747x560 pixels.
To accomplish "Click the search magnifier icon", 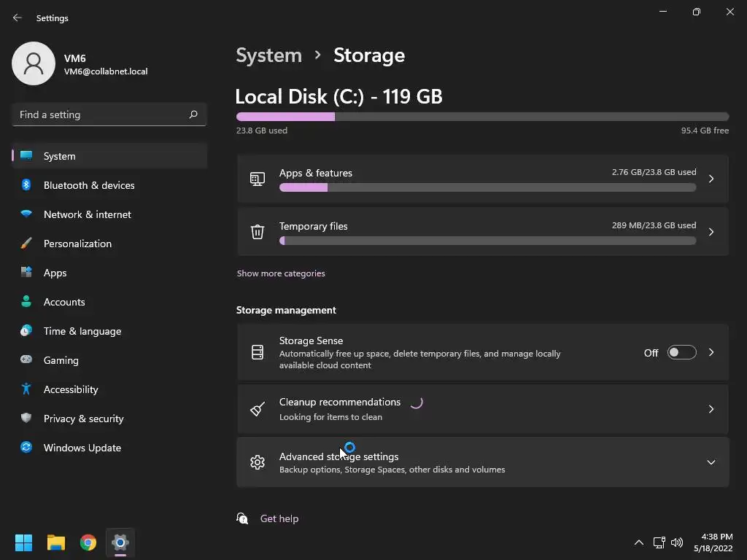I will [193, 114].
